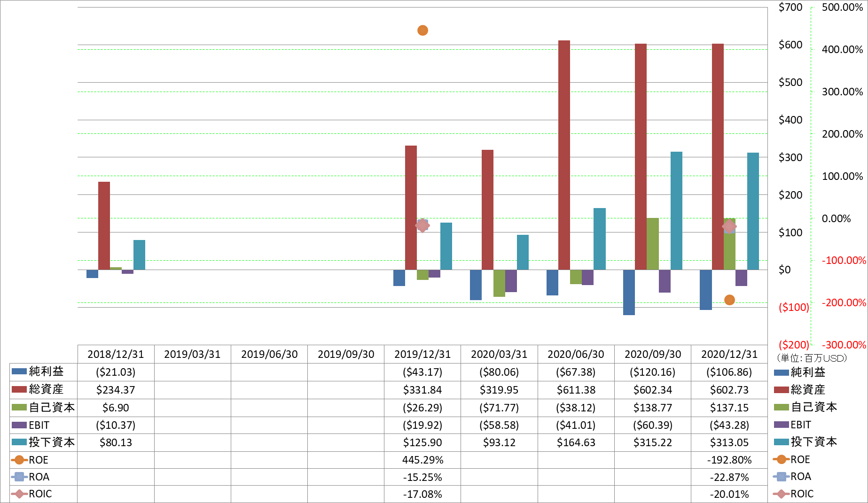Click the ROIC marker icon in the table legend
The image size is (868, 503).
tap(19, 494)
